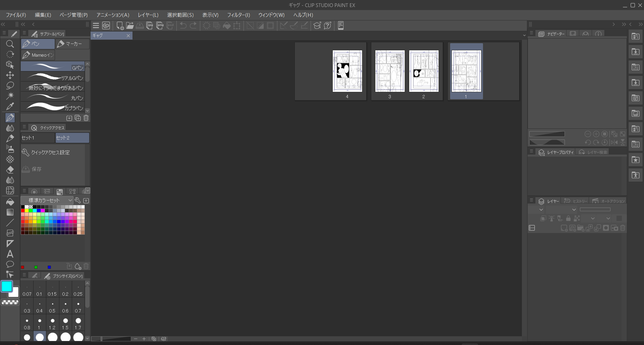Toggle transparent color checker swatch
Viewport: 644px width, 345px height.
[10, 302]
